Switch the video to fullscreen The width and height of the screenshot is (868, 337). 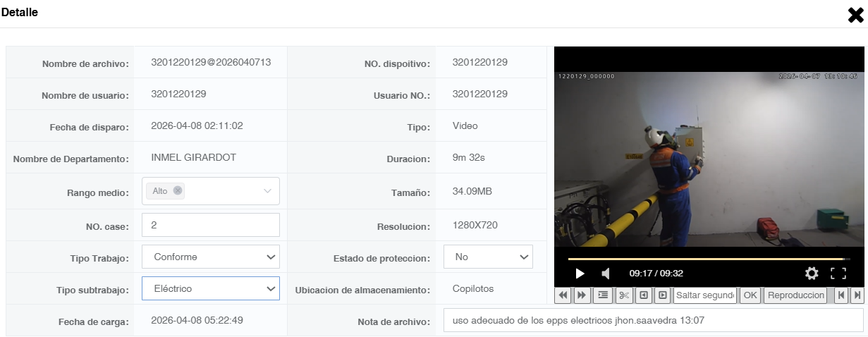tap(838, 273)
